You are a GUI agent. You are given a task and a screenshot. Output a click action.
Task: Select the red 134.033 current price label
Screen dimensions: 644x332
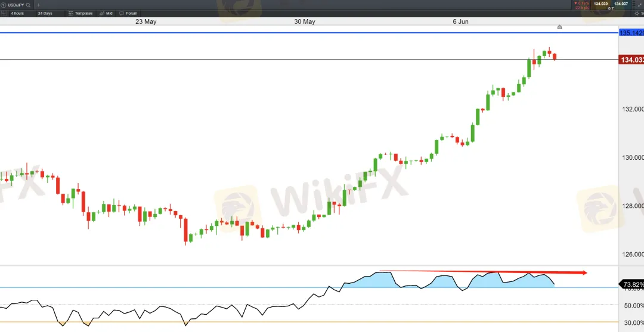[631, 60]
